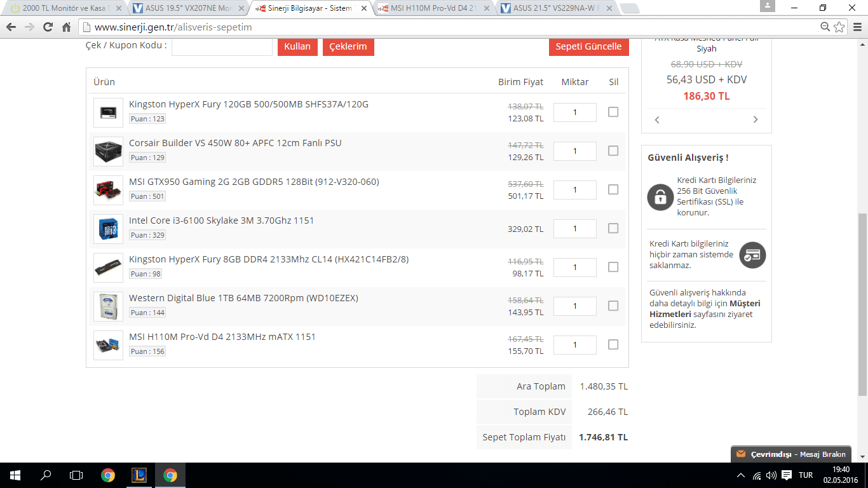Close the Sinerji Bilgisayar tab
Image resolution: width=868 pixels, height=488 pixels.
pos(363,9)
